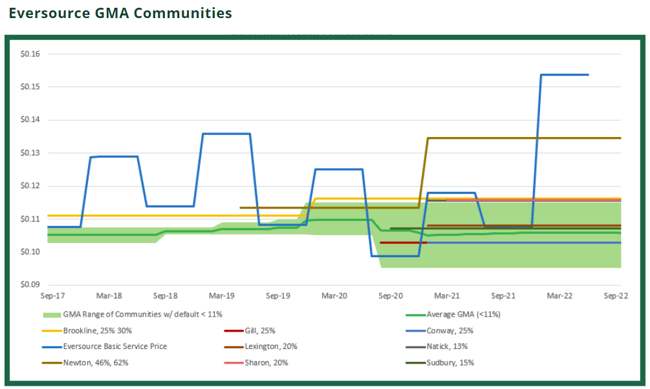Select the Sep-21 x-axis tick label
Image resolution: width=650 pixels, height=389 pixels.
pos(503,296)
